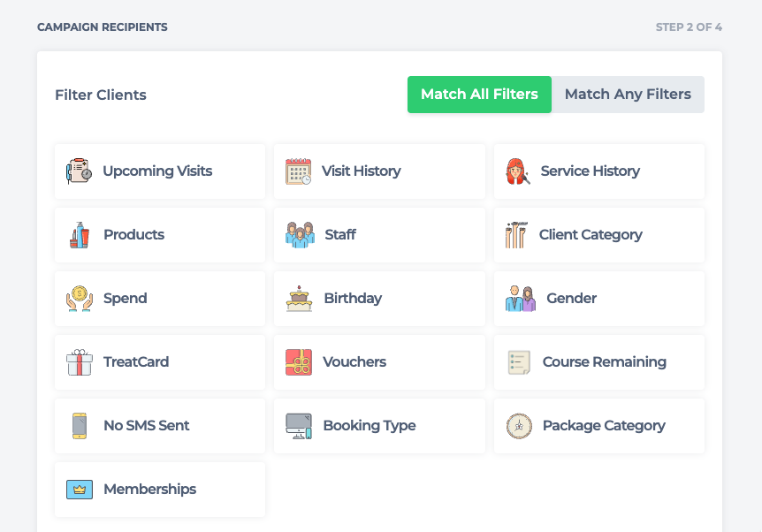This screenshot has height=532, width=762.
Task: Click the Package Category compass icon
Action: coord(519,425)
